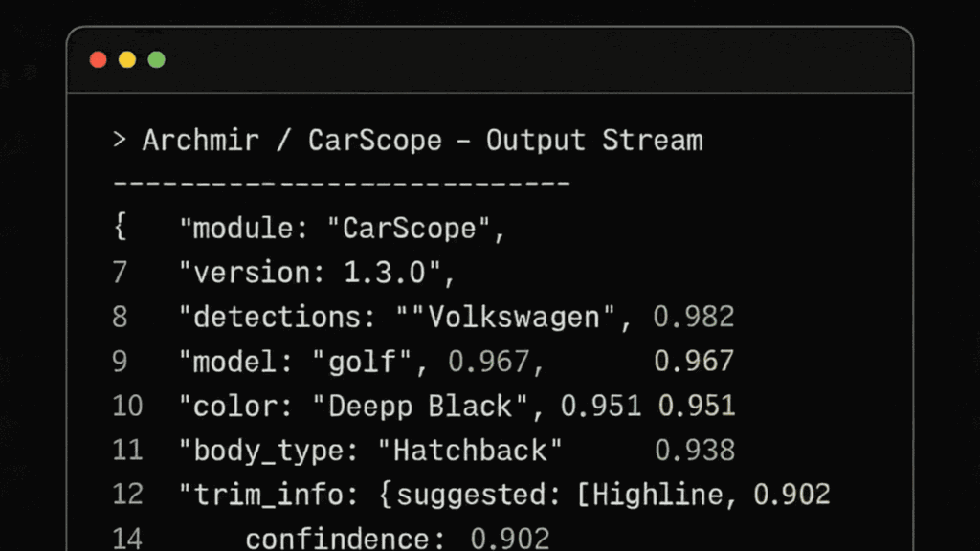Click the title "Archmir / CarScope – Output Stream"
Viewport: 980px width, 551px height.
[x=422, y=141]
